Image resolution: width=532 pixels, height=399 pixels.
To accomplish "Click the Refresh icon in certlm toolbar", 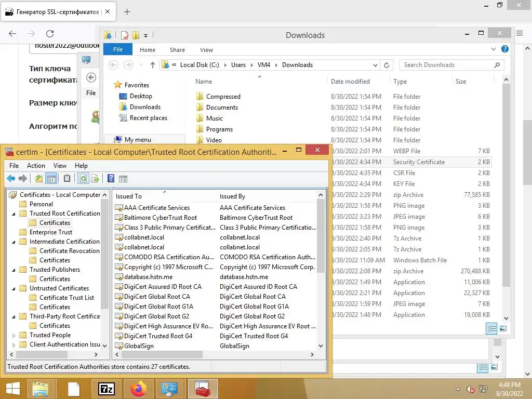I will coord(83,179).
